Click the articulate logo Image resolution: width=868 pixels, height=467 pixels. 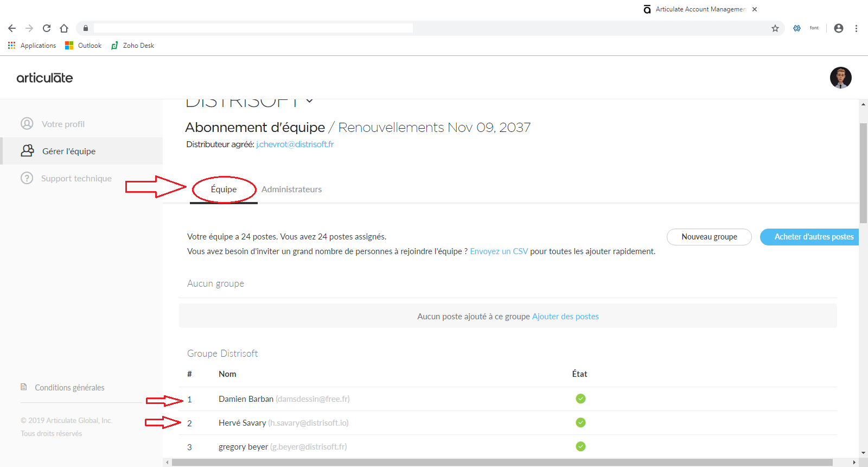pyautogui.click(x=44, y=78)
